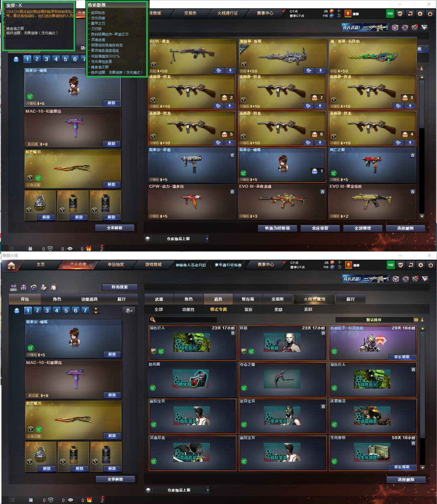Click the search magnifier icon in the item list
Viewport: 437px width, 504px height.
pos(153,320)
